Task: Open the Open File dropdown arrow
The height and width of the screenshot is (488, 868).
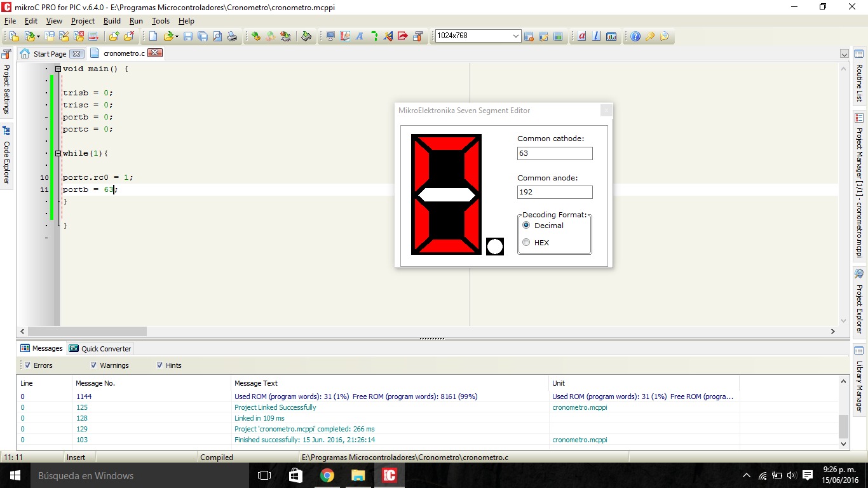Action: coord(177,36)
